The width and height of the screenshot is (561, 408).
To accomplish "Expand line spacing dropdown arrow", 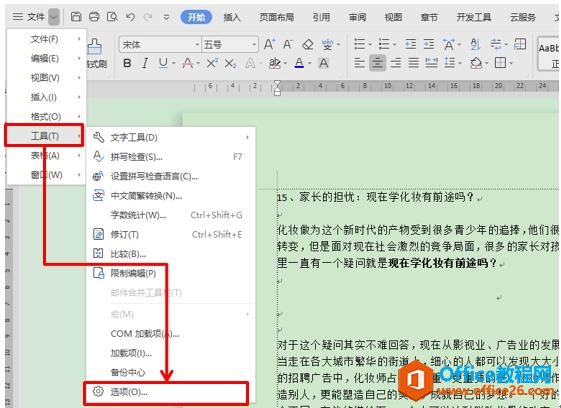I will click(x=460, y=64).
